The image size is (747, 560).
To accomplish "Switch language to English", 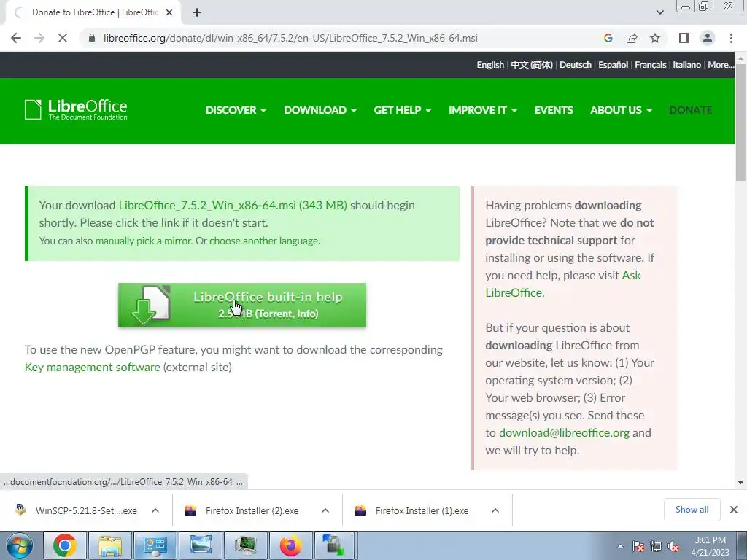I will (490, 65).
